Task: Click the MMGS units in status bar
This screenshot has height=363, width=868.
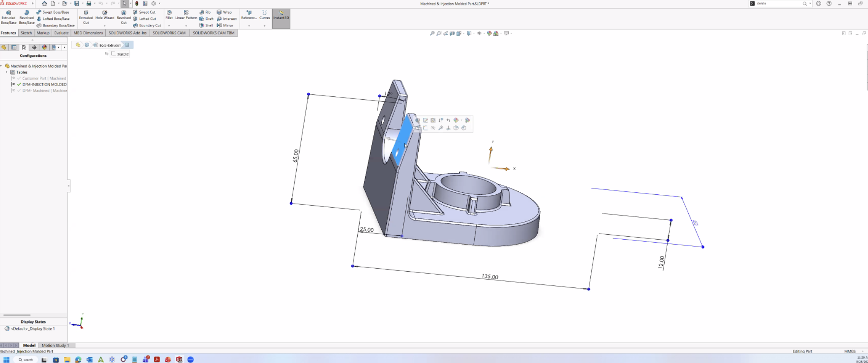Action: pyautogui.click(x=850, y=351)
